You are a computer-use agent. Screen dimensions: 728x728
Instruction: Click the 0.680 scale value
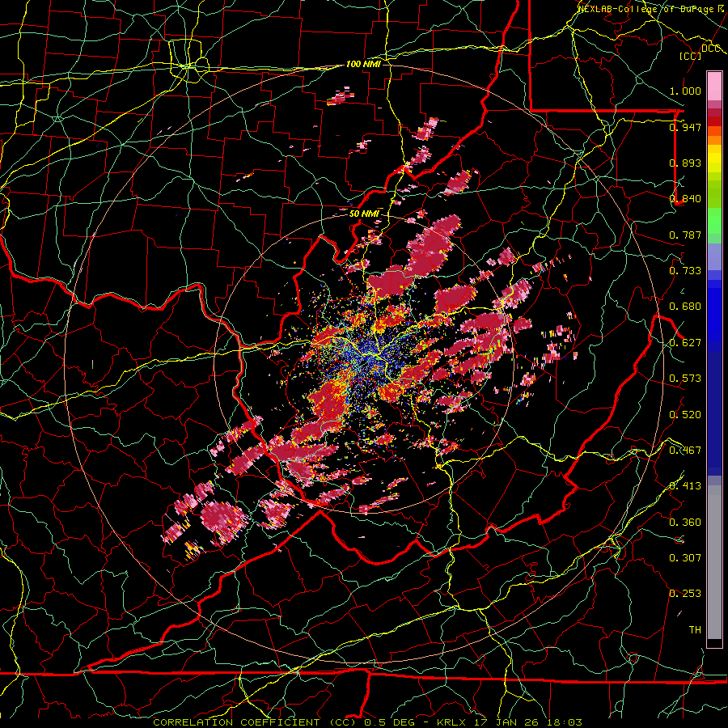685,307
